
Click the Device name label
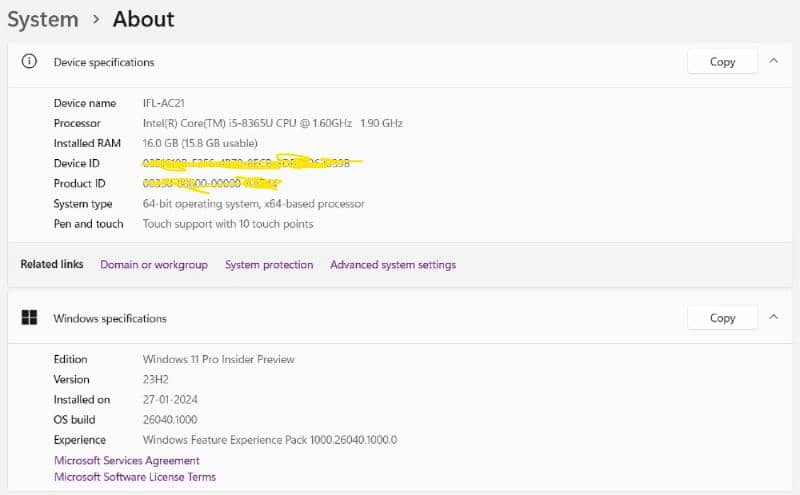(x=85, y=103)
